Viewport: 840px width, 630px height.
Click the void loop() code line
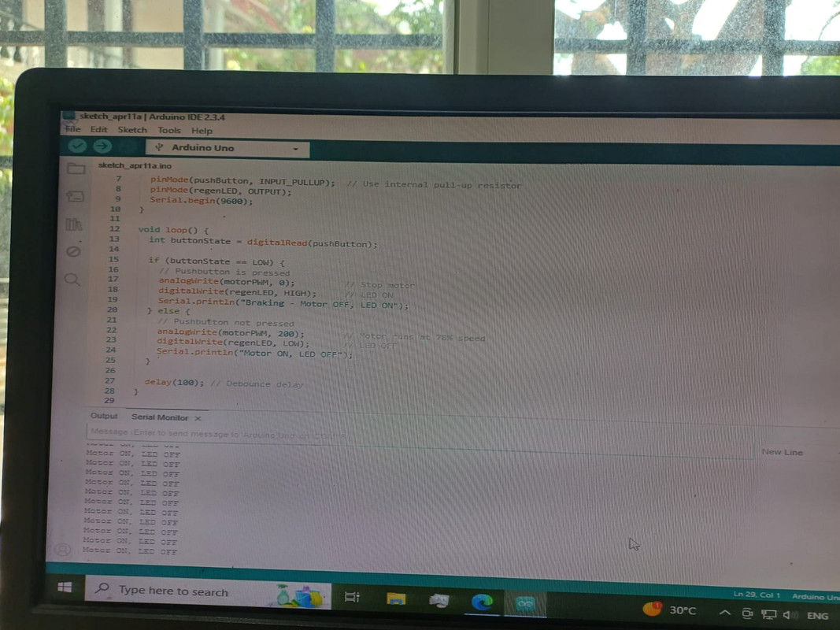coord(173,230)
